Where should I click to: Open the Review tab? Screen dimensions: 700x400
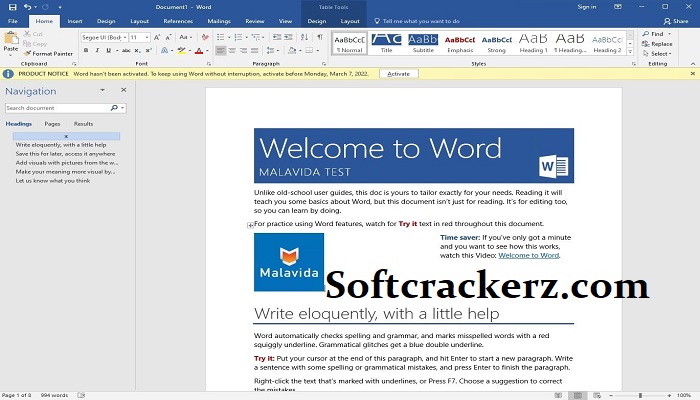tap(255, 21)
